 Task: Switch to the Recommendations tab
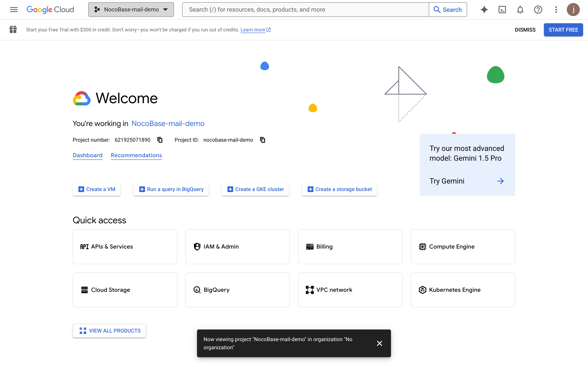pyautogui.click(x=136, y=155)
